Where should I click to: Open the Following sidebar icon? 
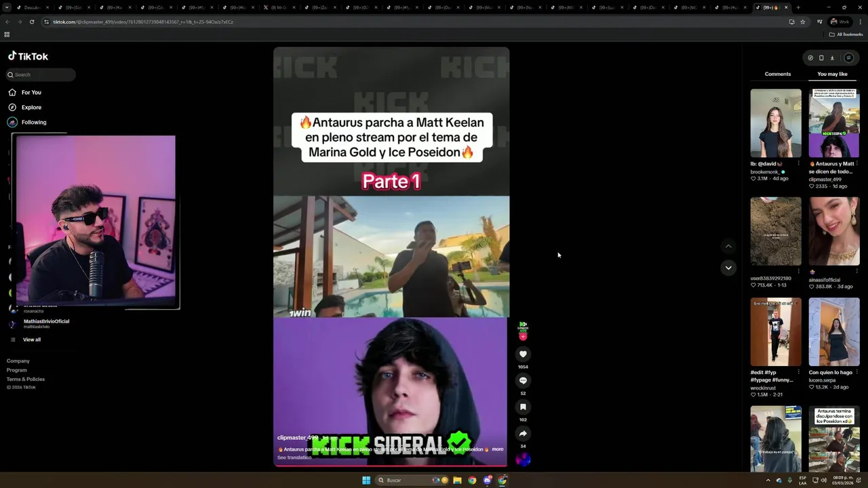[x=12, y=122]
